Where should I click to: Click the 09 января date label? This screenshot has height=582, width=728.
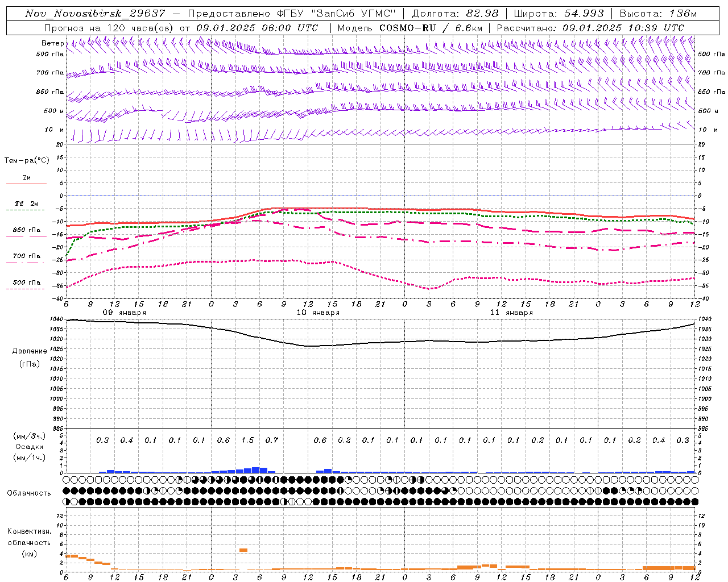124,313
